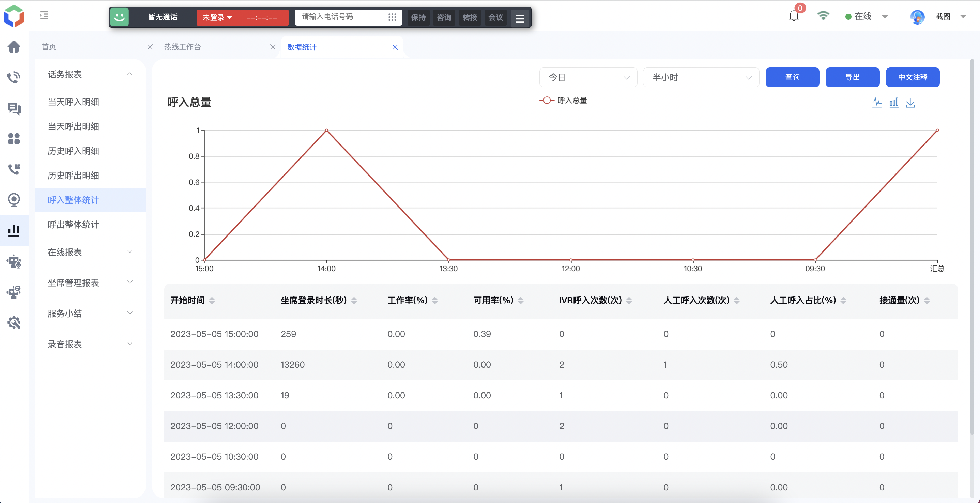Close the 数据统计 tab
The height and width of the screenshot is (503, 980).
(395, 47)
